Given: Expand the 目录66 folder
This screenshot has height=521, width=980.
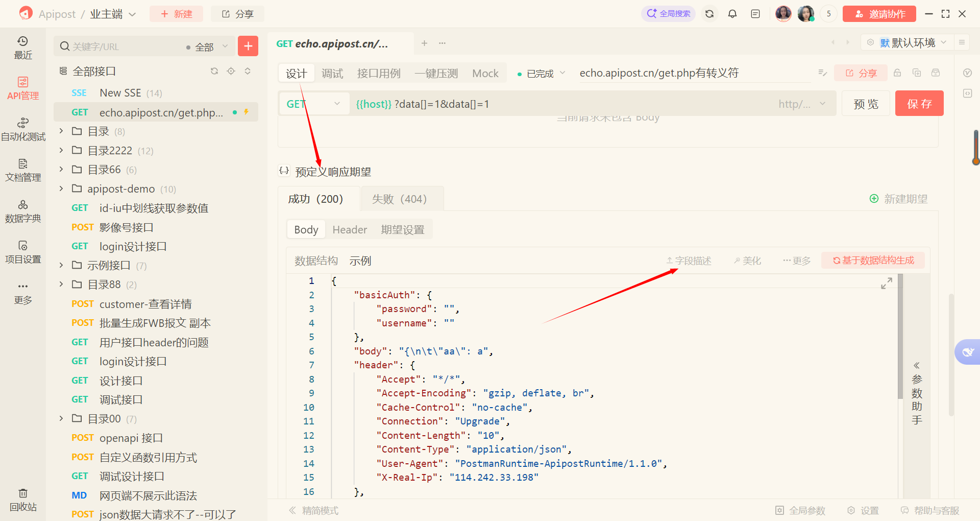Looking at the screenshot, I should (x=61, y=169).
